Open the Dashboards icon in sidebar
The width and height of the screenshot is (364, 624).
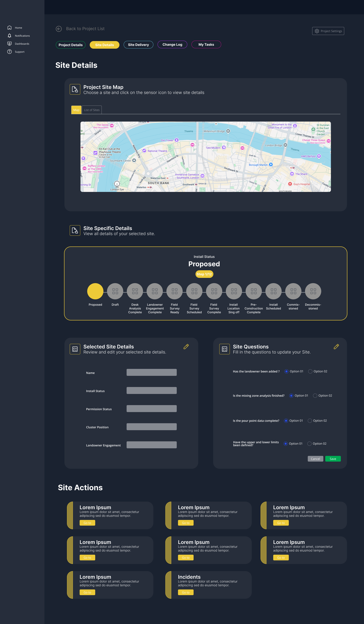tap(9, 44)
